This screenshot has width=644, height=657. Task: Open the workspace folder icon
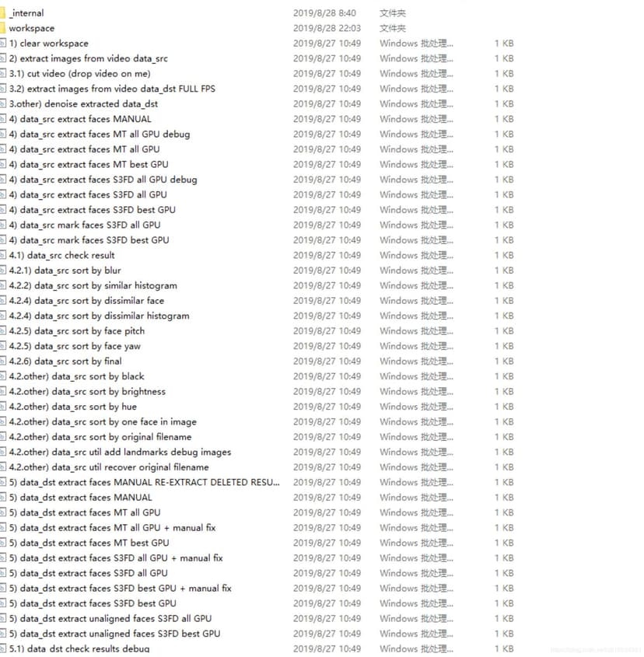pos(2,28)
